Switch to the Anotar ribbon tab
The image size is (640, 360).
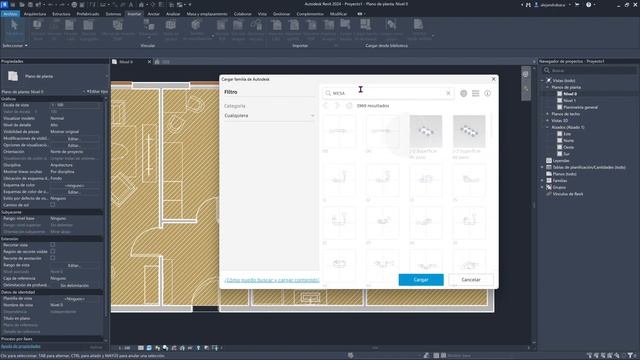153,14
